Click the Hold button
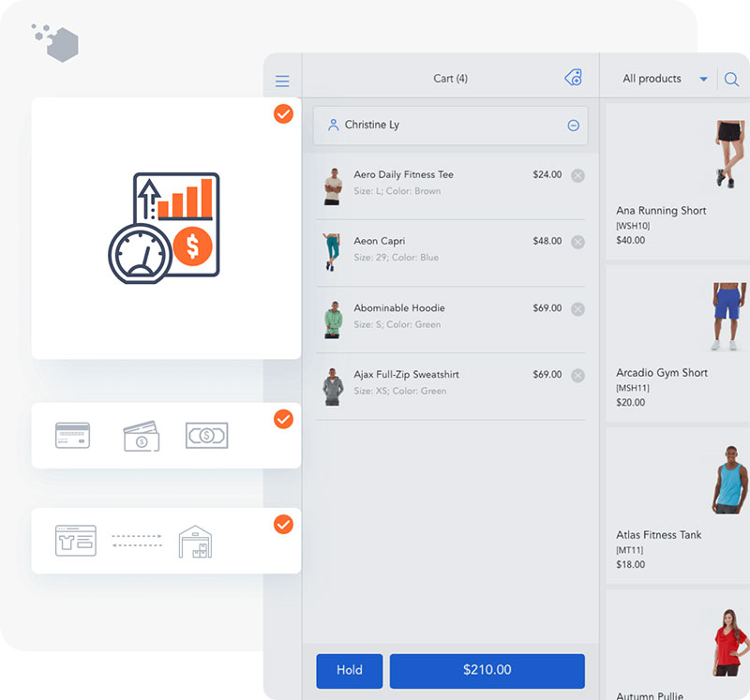The width and height of the screenshot is (750, 700). tap(349, 671)
